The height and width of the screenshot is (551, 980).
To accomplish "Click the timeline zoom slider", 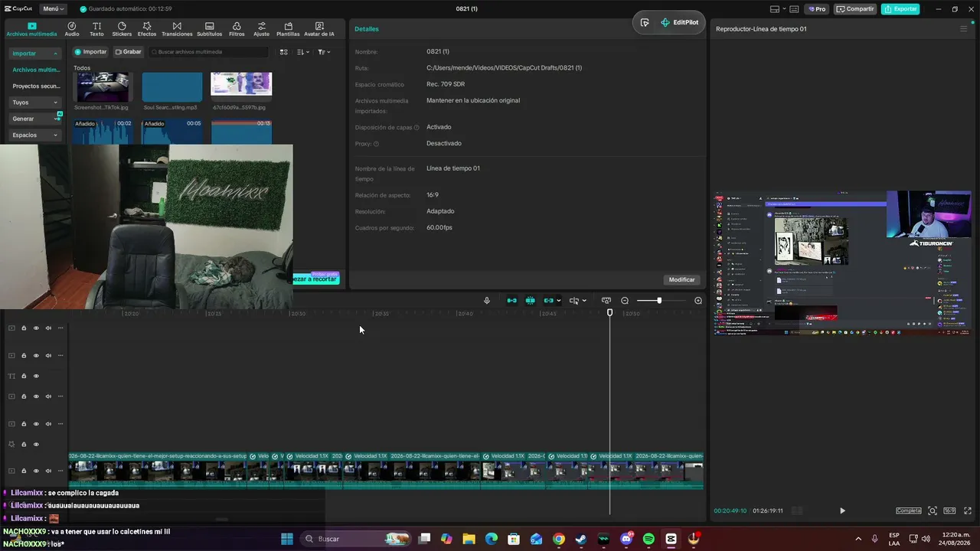I will pyautogui.click(x=659, y=301).
